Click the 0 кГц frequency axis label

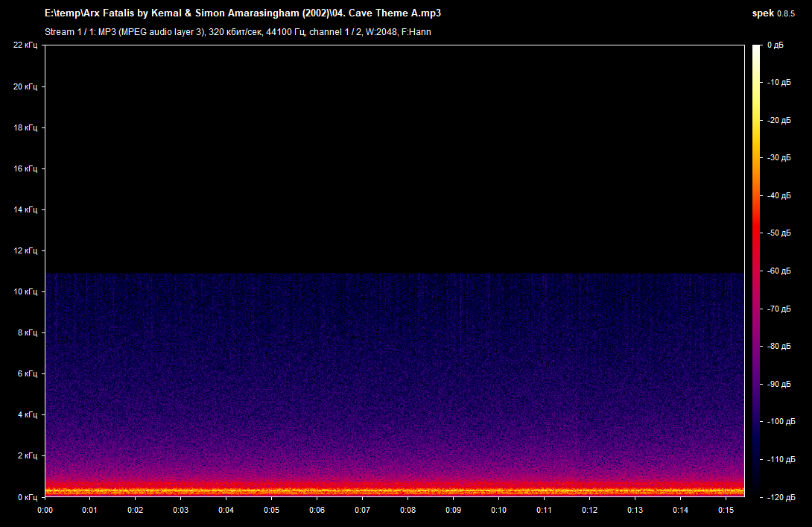click(x=28, y=497)
